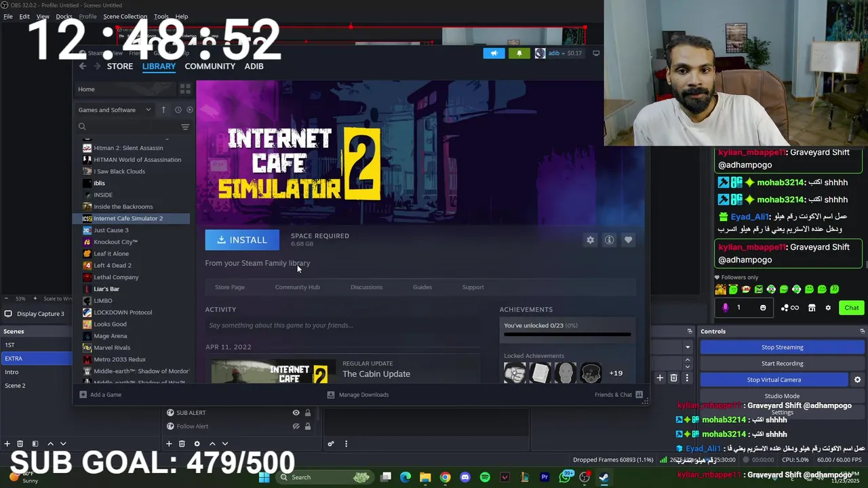
Task: Install Internet Cafe Simulator 2
Action: point(242,240)
